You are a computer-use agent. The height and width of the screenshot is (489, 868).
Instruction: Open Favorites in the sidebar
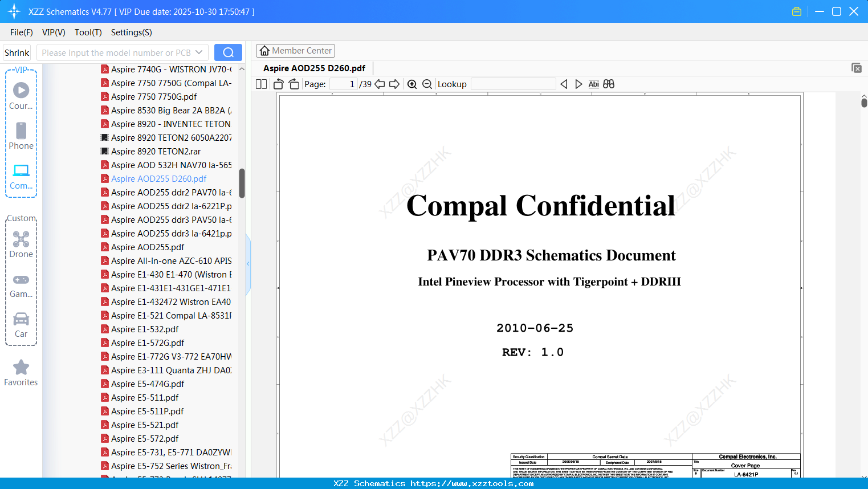[21, 373]
